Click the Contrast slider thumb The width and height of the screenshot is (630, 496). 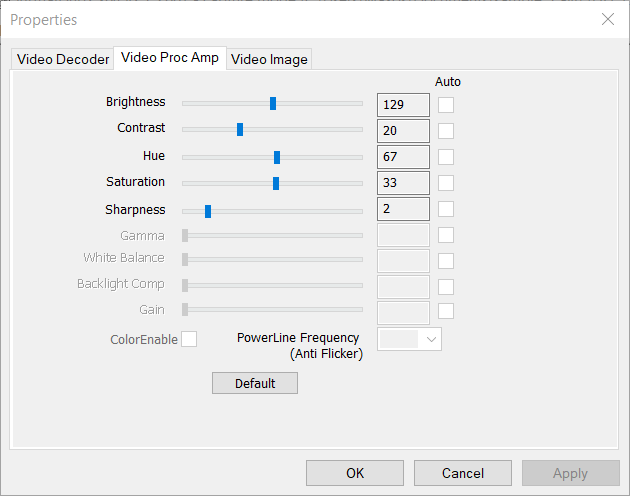[240, 129]
